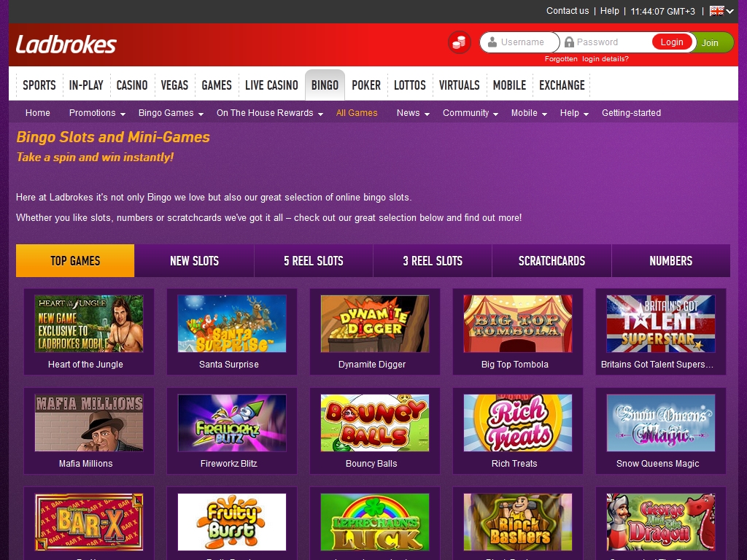Open the Dynamite Digger game thumbnail
This screenshot has width=747, height=560.
[x=375, y=324]
